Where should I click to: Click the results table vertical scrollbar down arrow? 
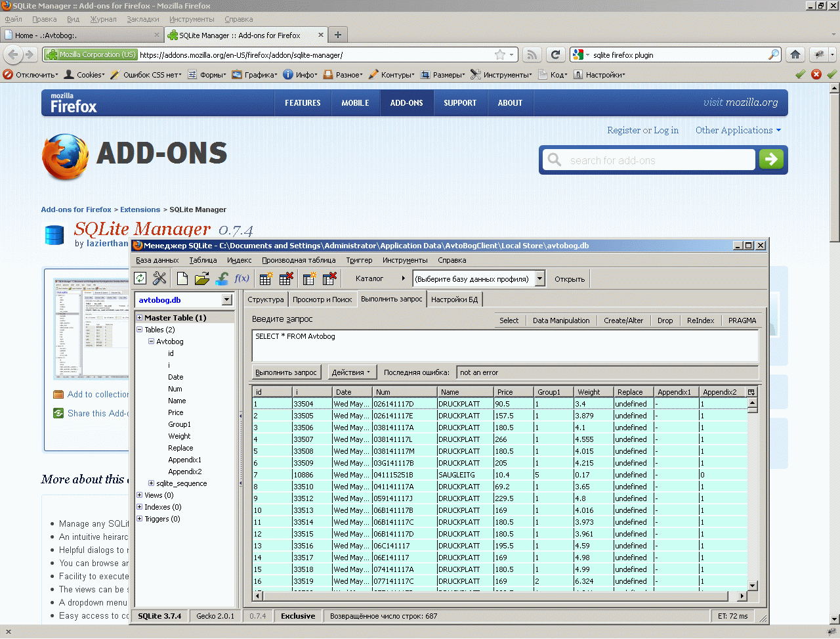pyautogui.click(x=753, y=585)
